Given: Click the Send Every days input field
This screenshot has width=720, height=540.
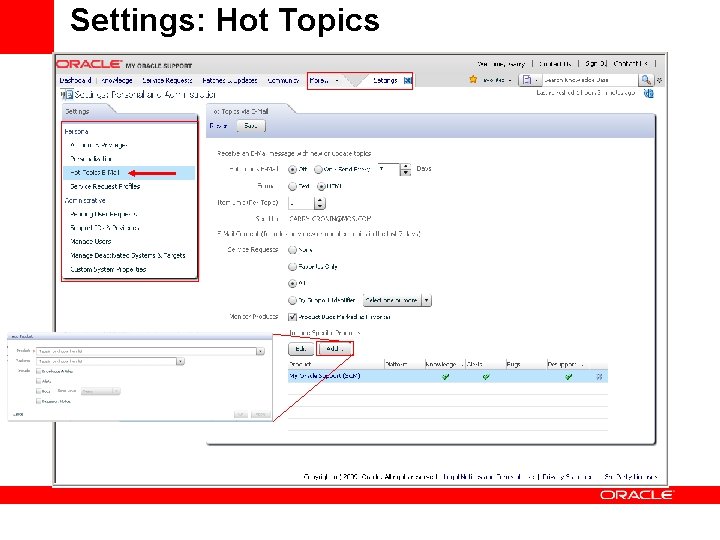Looking at the screenshot, I should pyautogui.click(x=388, y=169).
